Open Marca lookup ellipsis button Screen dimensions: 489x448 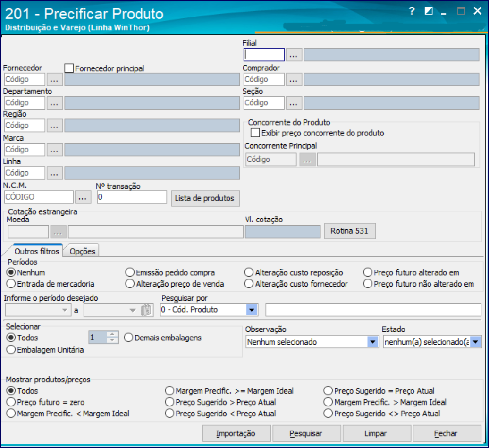54,150
